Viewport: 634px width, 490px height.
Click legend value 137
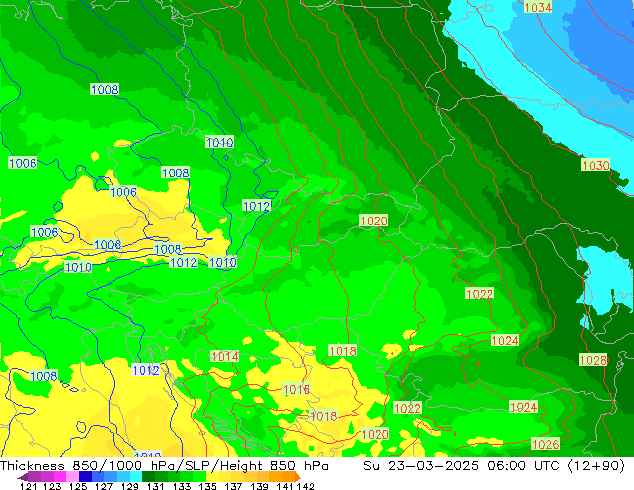click(233, 486)
